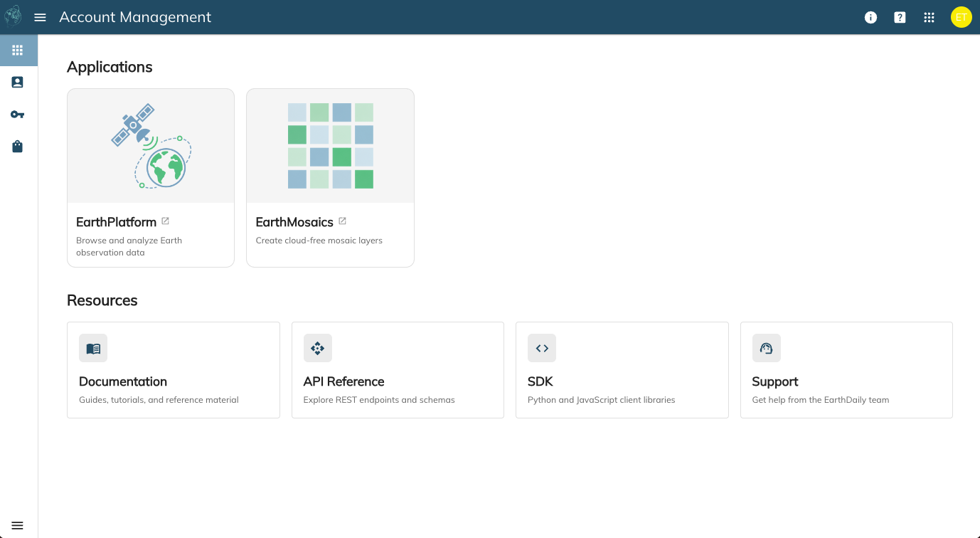Open the EarthPlatform application title
This screenshot has width=980, height=538.
pyautogui.click(x=116, y=222)
